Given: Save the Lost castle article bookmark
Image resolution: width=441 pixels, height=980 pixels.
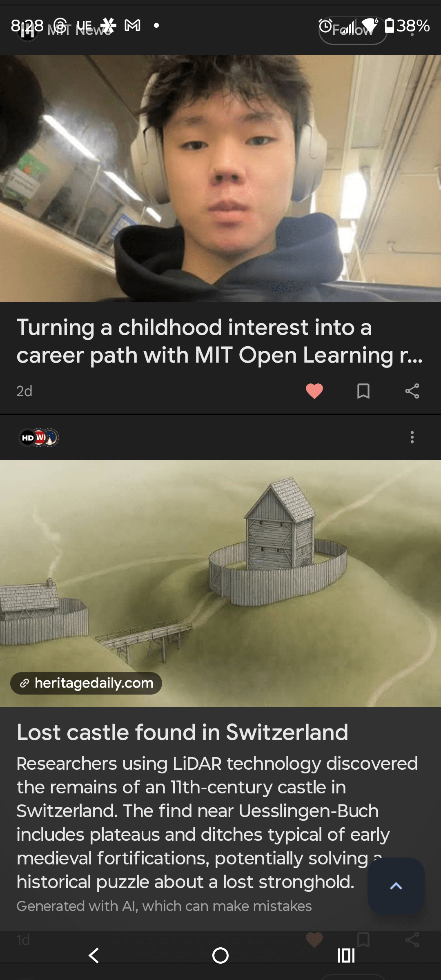Looking at the screenshot, I should (x=363, y=940).
